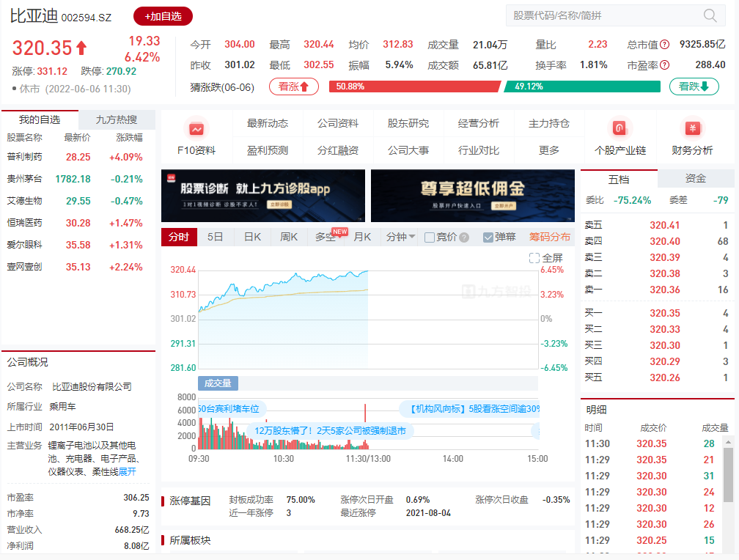739x560 pixels.
Task: Select the 九方热搜 tab
Action: coord(117,119)
